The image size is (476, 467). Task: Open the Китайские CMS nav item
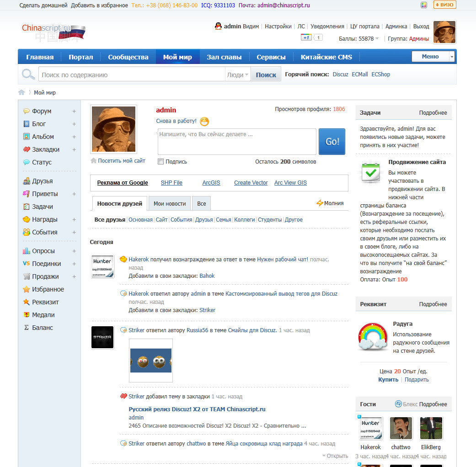click(x=326, y=57)
